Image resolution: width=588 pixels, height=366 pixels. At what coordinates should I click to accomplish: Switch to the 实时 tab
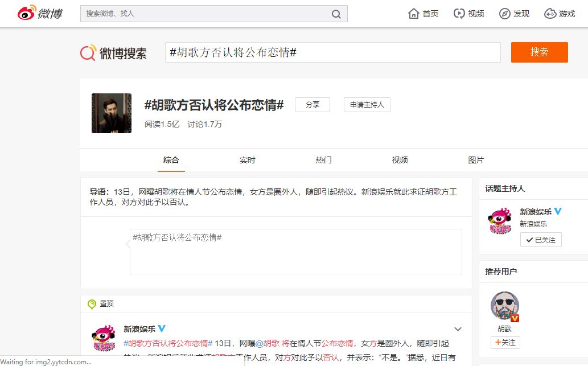(248, 160)
